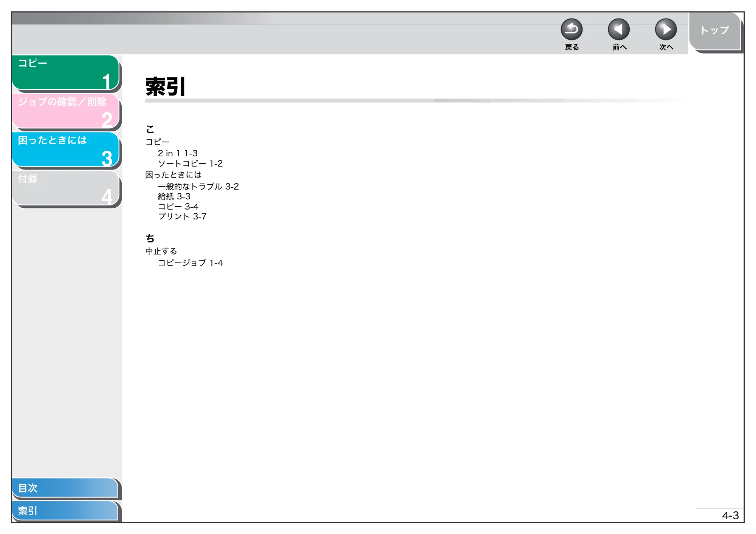Open chapter 2 ジョブの確認/削除 tab
756x534 pixels.
tap(65, 111)
